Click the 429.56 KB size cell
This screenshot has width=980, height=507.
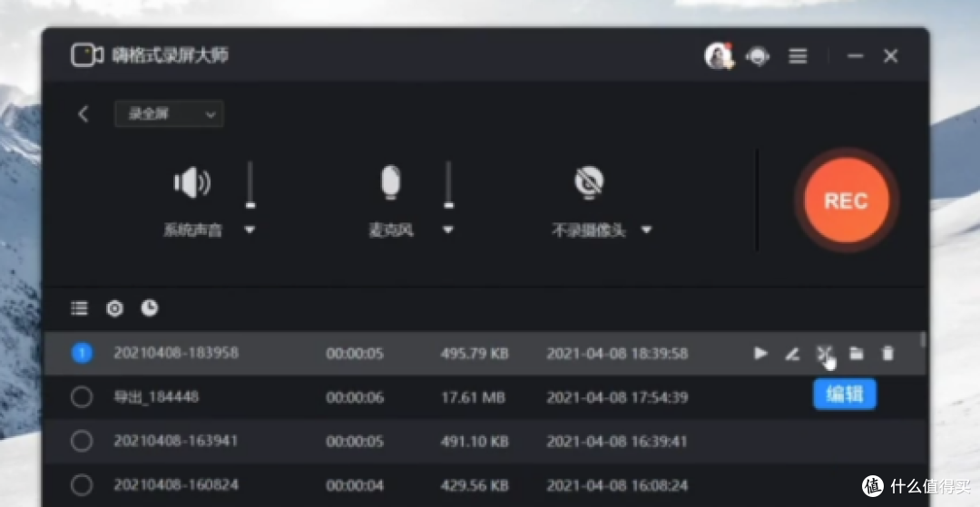tap(475, 485)
